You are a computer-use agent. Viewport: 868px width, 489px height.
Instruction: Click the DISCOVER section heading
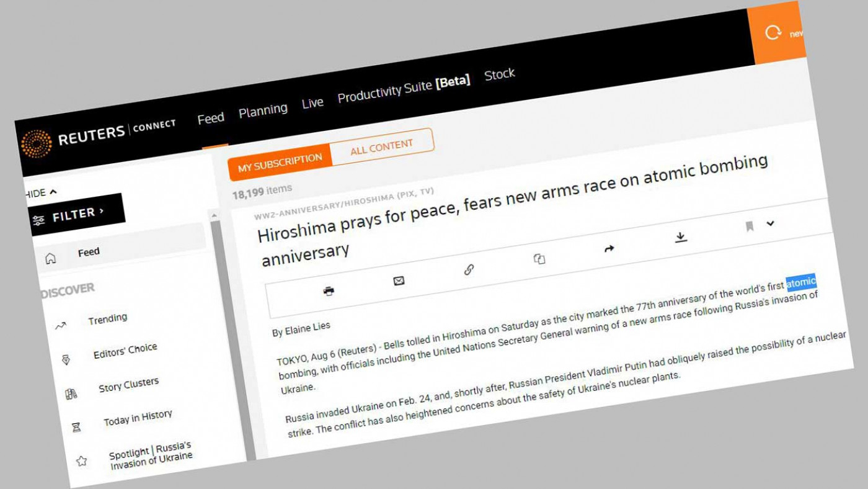(68, 290)
